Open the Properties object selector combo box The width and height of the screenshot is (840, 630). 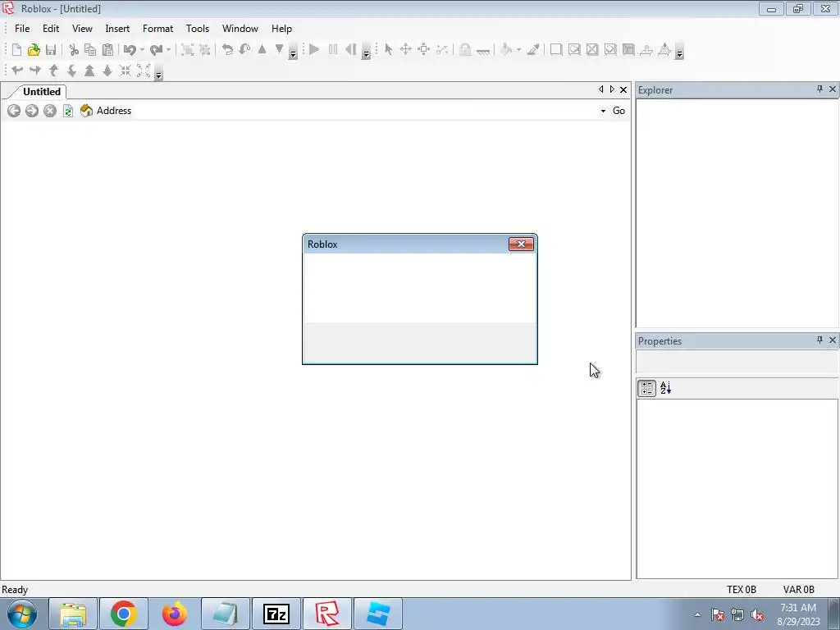pos(737,362)
